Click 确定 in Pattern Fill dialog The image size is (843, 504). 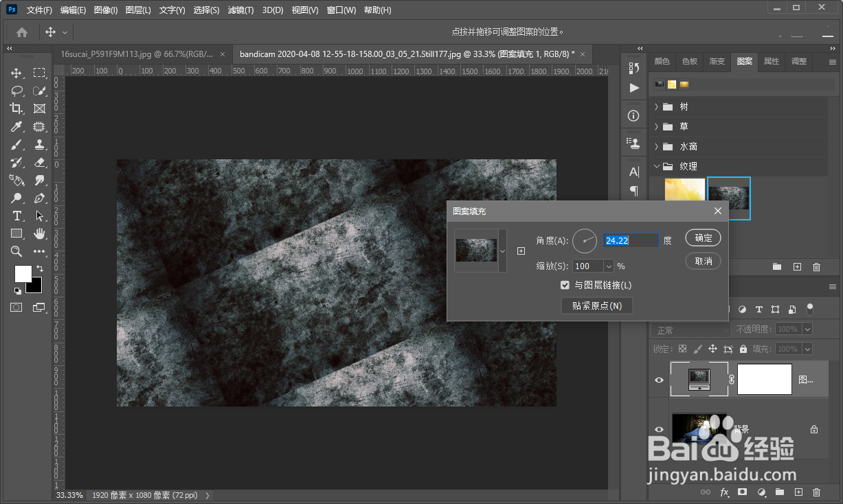(x=704, y=238)
